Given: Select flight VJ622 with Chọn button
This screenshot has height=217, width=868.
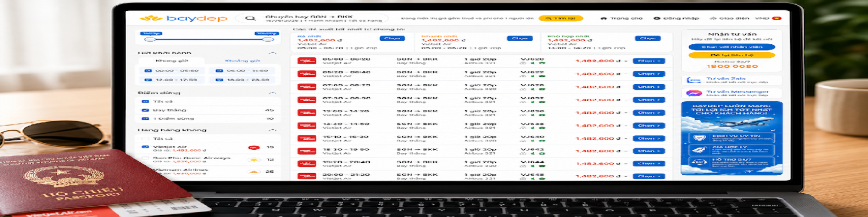Looking at the screenshot, I should 649,74.
